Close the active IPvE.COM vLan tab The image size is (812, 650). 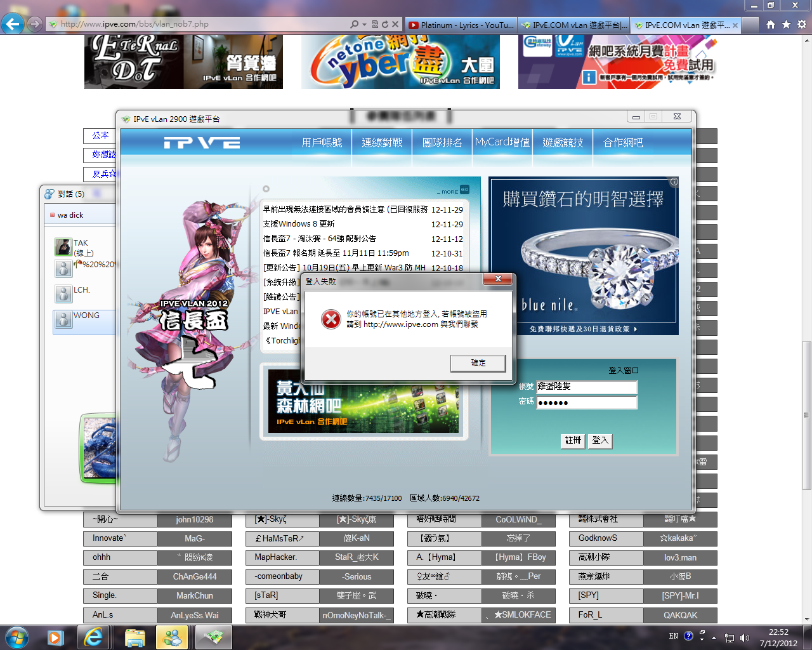tap(735, 25)
